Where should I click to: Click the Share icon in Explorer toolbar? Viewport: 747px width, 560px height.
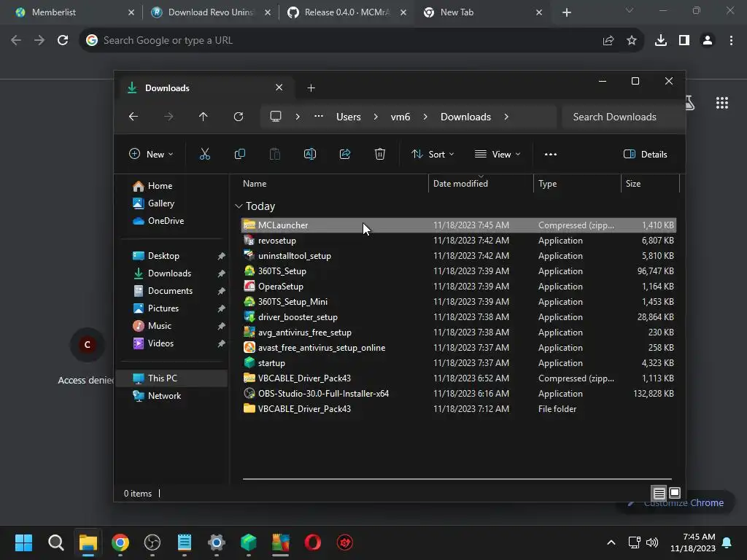point(345,154)
